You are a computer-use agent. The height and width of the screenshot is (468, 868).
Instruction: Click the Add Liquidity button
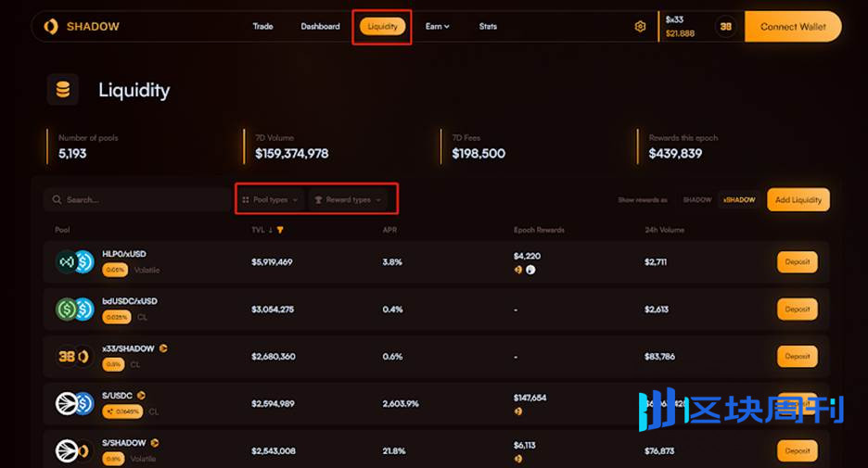tap(798, 199)
